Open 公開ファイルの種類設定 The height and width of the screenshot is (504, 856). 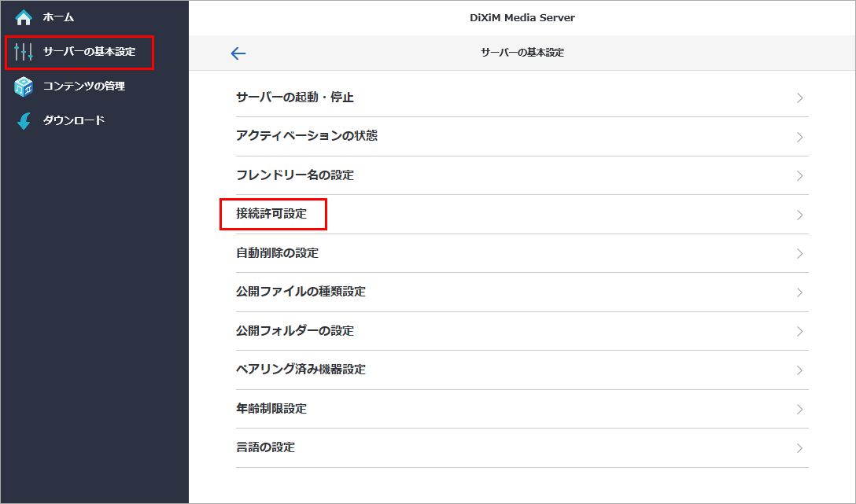coord(522,292)
